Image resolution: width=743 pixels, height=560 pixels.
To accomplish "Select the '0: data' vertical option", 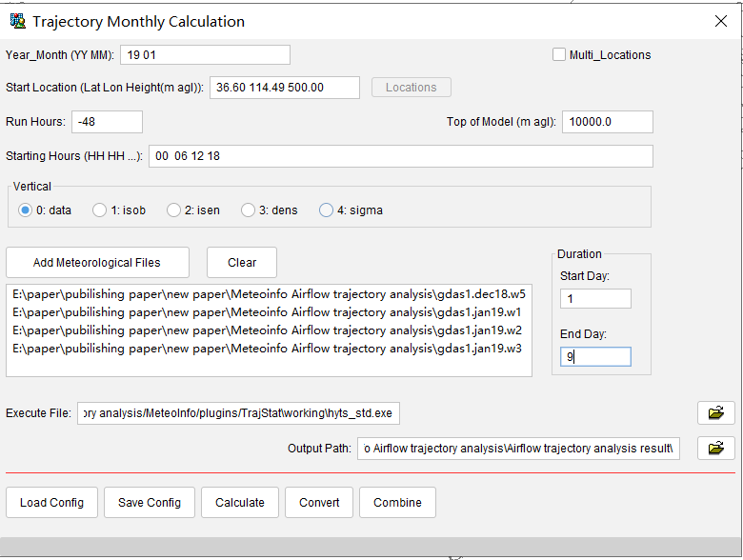I will pos(26,210).
